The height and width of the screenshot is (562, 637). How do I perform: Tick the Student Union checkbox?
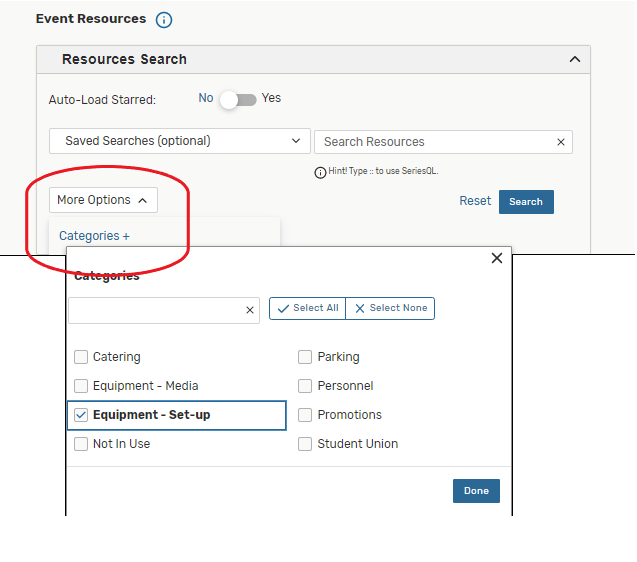point(305,444)
